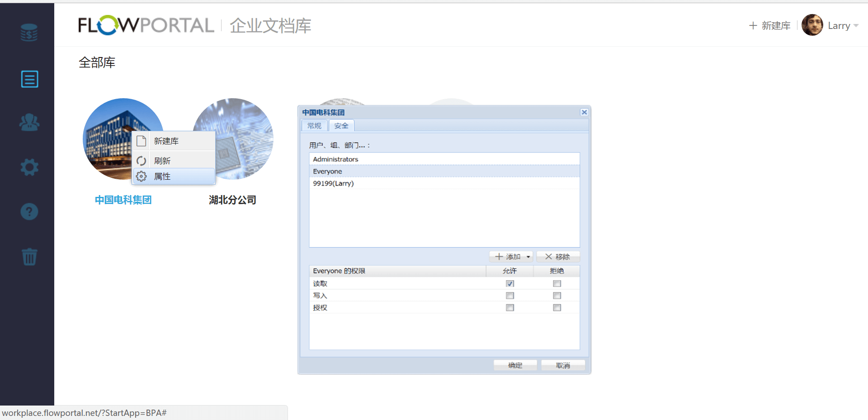
Task: Open the settings gear in sidebar
Action: [x=29, y=167]
